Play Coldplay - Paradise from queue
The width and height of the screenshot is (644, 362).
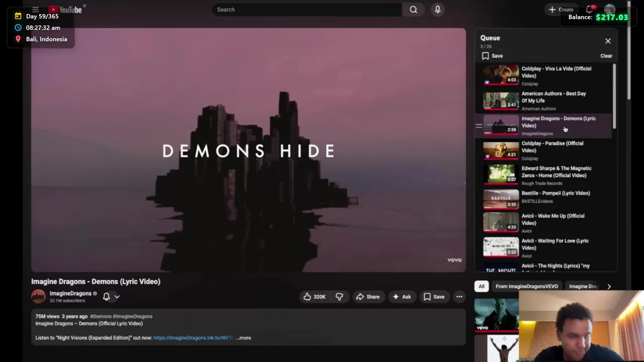tap(543, 150)
